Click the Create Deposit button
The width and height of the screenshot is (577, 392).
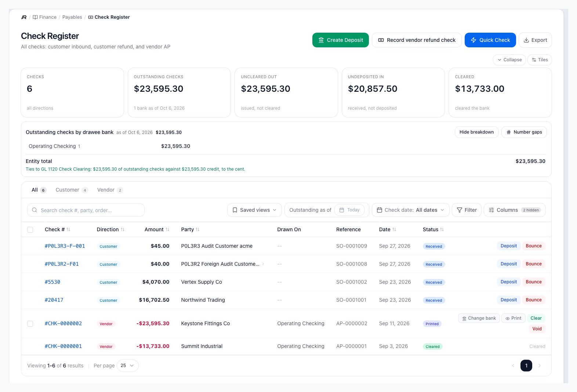tap(341, 40)
